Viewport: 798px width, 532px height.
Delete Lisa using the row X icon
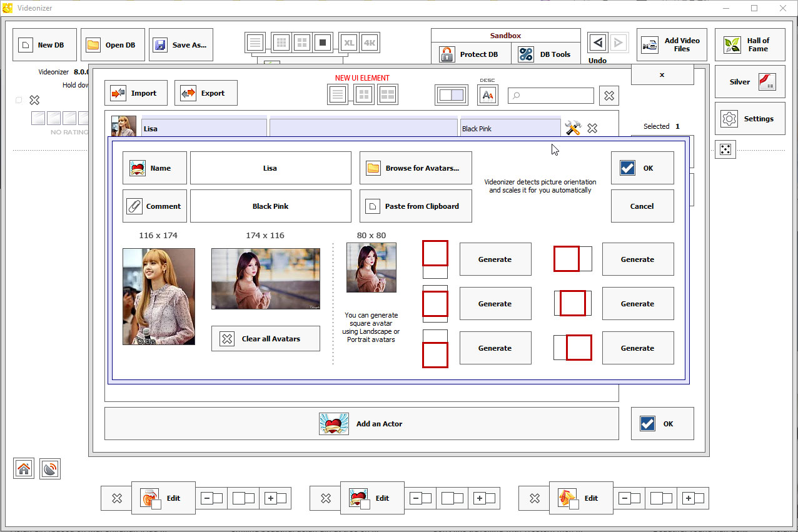[x=592, y=128]
